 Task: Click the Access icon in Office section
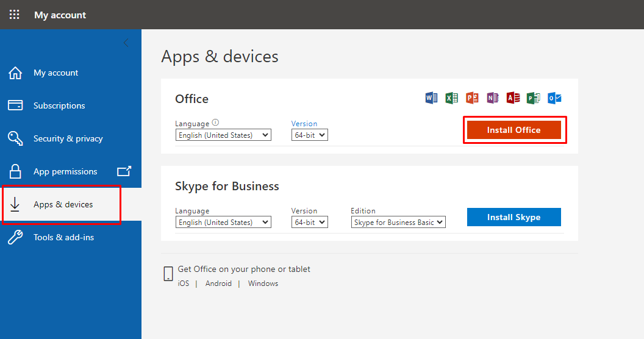pos(513,98)
